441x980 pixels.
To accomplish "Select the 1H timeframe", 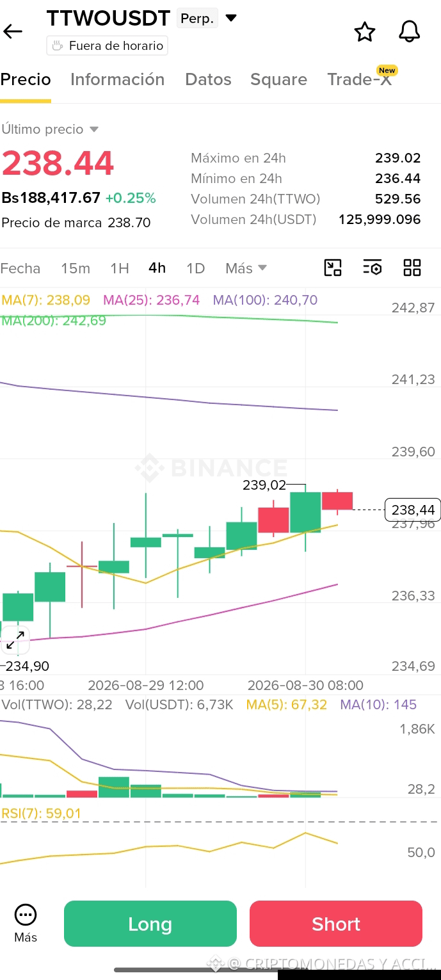I will 120,268.
